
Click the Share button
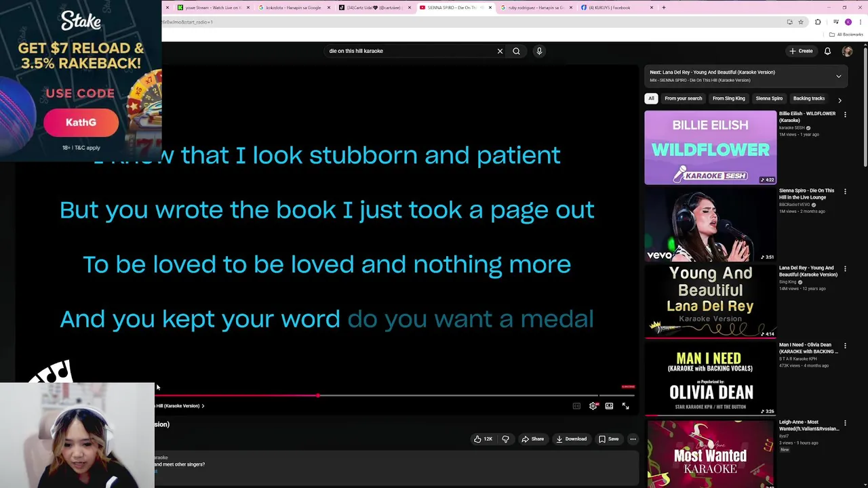(532, 439)
